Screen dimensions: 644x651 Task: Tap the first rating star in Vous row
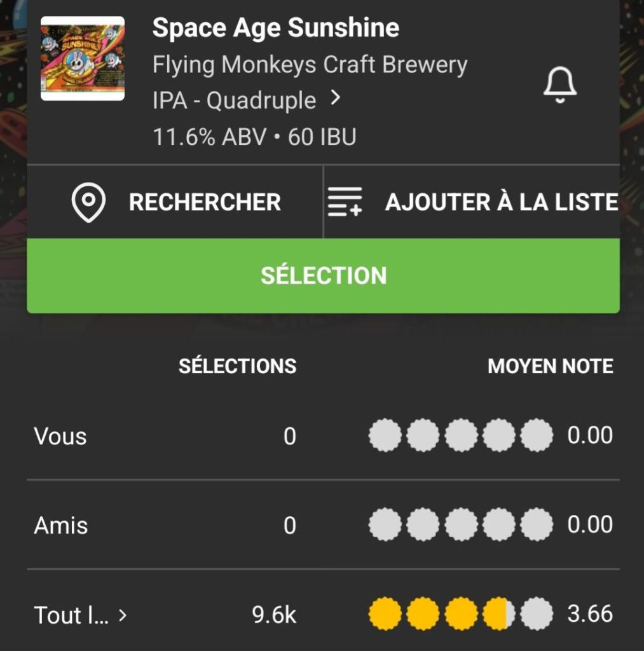385,435
